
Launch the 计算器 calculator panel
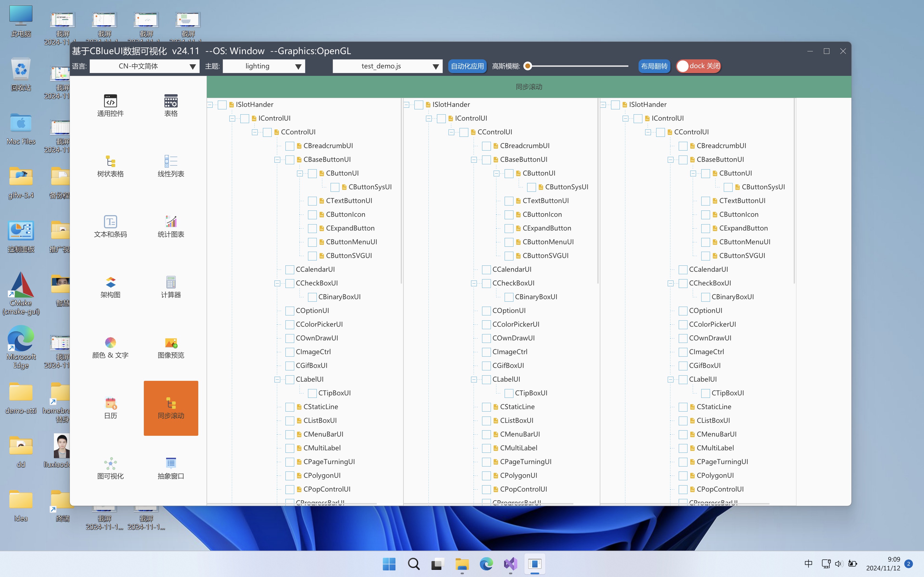pos(171,287)
